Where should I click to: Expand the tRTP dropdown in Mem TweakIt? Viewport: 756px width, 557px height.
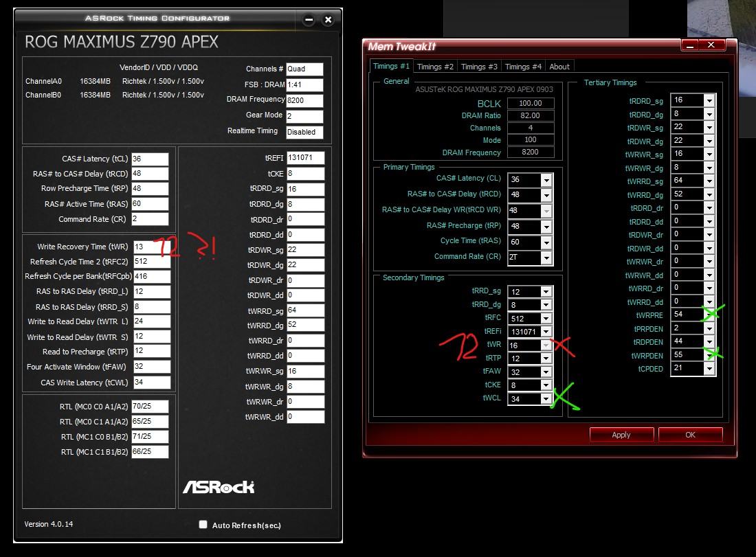(x=546, y=359)
